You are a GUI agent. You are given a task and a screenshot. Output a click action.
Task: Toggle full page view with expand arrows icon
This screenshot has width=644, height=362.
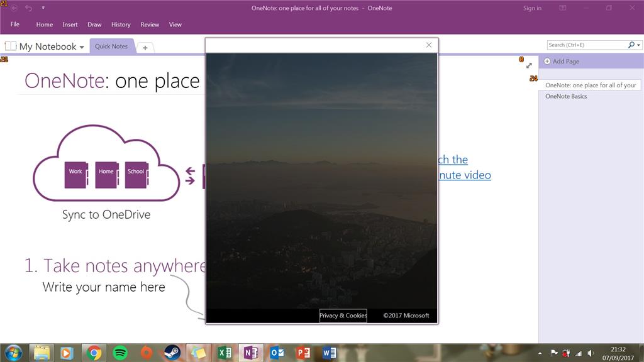529,65
